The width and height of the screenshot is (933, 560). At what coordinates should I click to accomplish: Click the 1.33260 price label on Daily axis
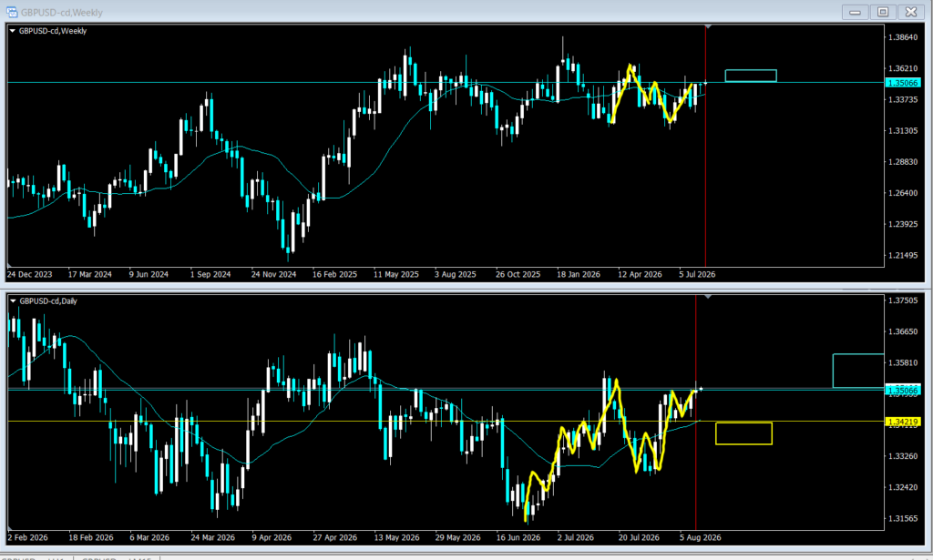[x=903, y=456]
